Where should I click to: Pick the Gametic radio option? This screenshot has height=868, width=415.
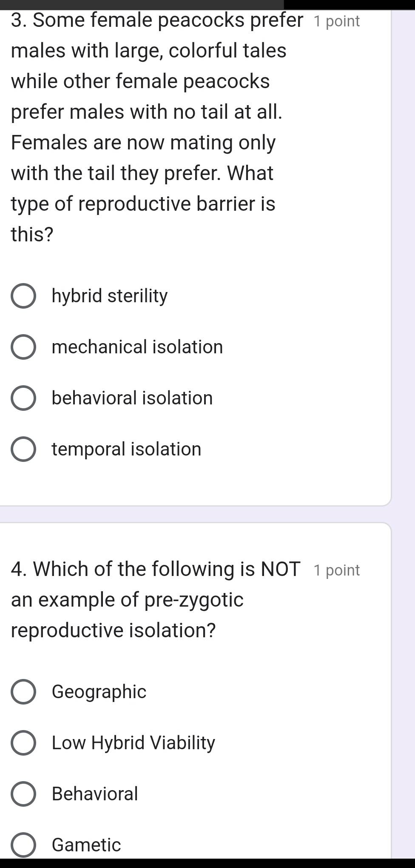23,845
